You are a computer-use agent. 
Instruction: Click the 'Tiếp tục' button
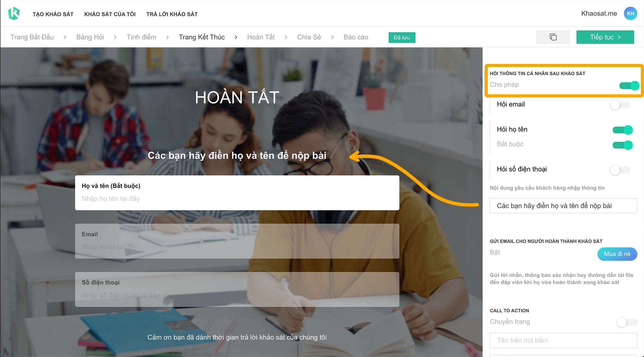point(605,37)
